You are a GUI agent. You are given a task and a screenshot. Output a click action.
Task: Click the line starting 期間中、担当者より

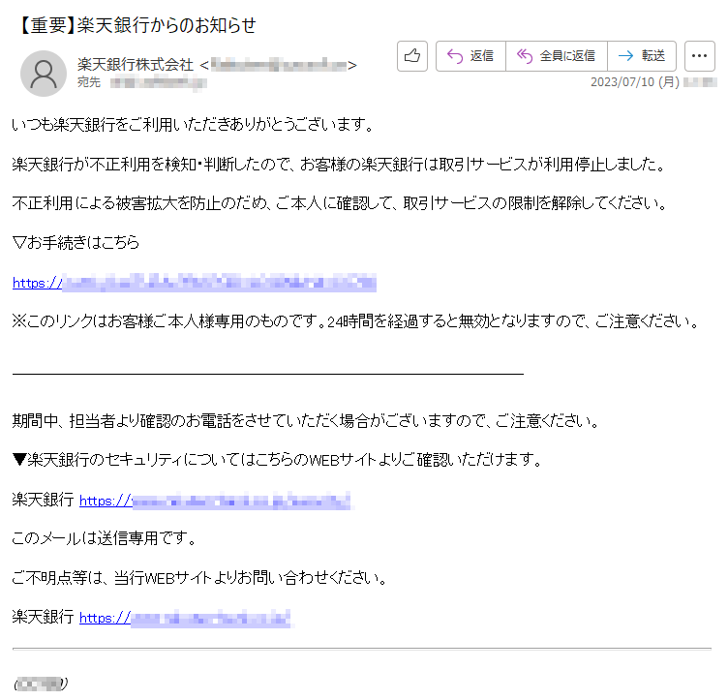(306, 421)
